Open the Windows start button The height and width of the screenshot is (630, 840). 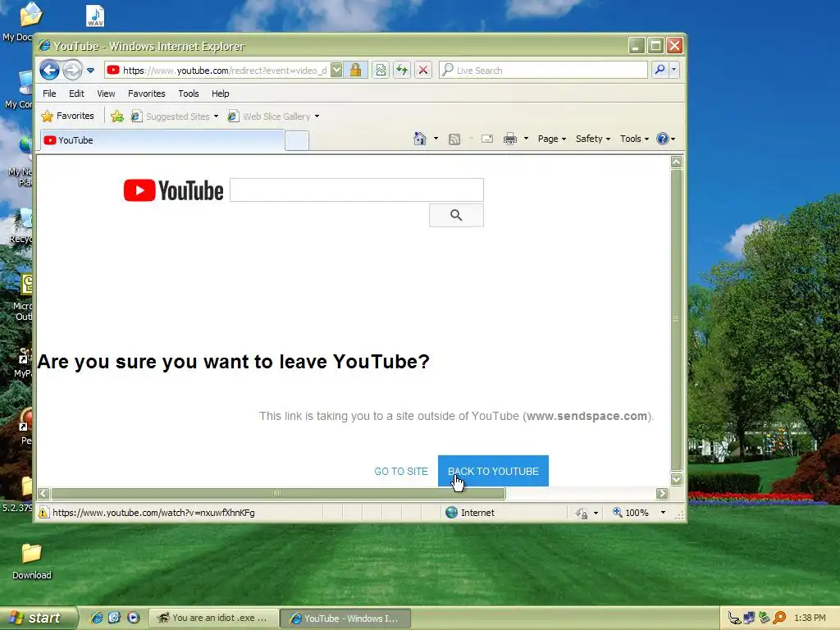[39, 618]
